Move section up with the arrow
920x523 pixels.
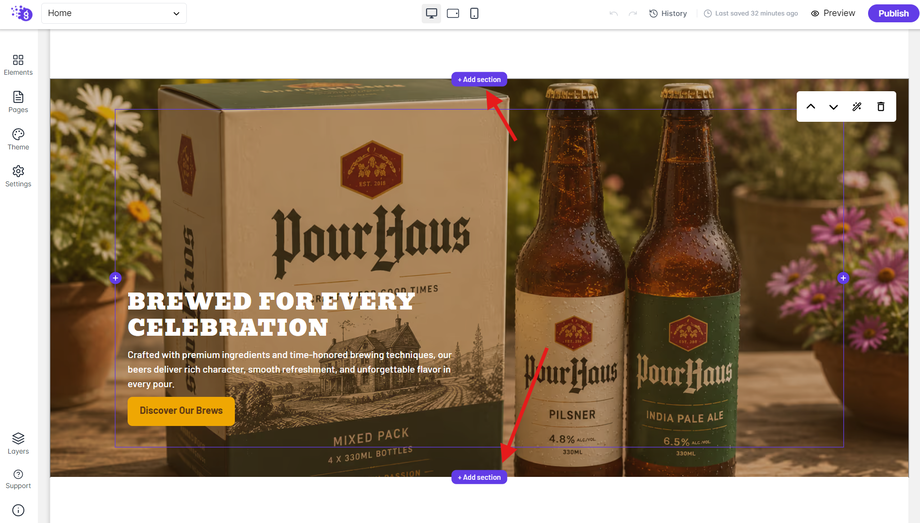point(811,107)
